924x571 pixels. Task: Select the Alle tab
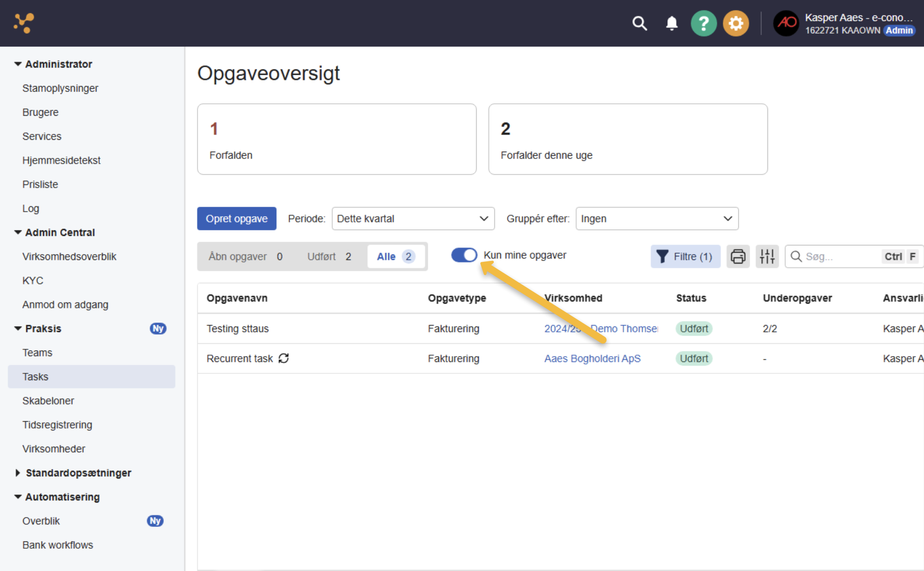(x=396, y=256)
